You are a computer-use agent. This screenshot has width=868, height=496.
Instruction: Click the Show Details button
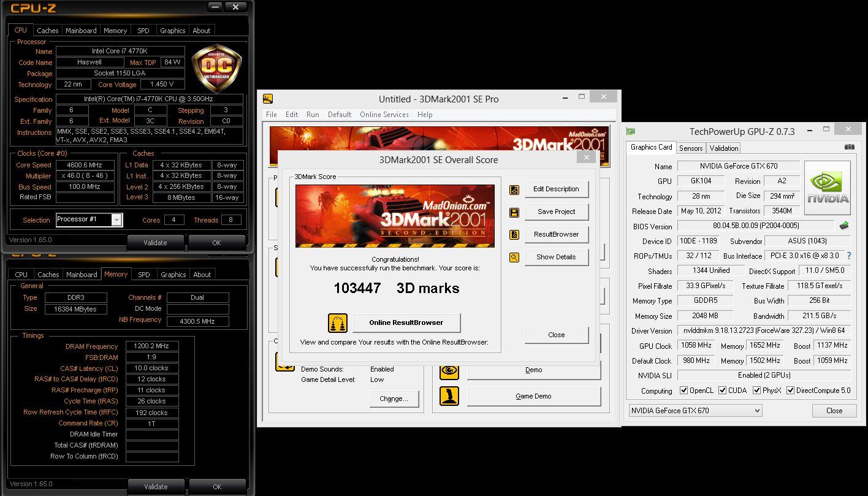556,257
